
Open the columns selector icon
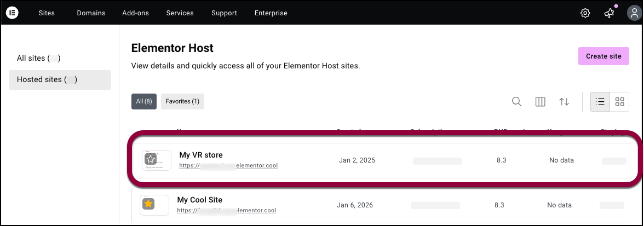click(540, 102)
